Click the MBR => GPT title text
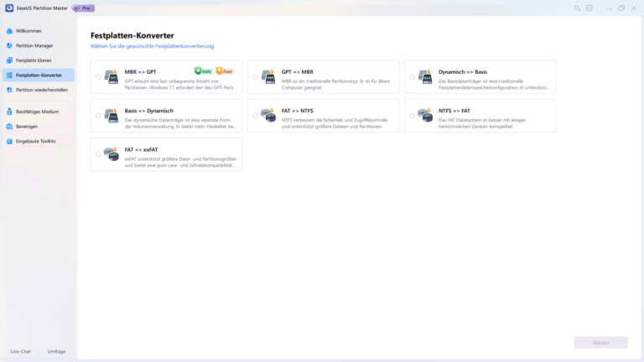Viewport: 644px width, 362px height. 141,72
